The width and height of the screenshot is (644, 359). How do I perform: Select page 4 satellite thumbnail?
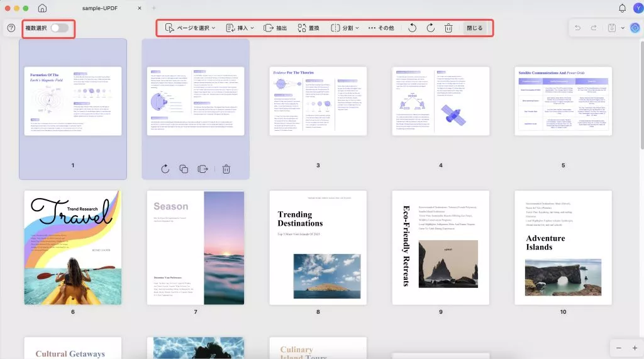[441, 101]
